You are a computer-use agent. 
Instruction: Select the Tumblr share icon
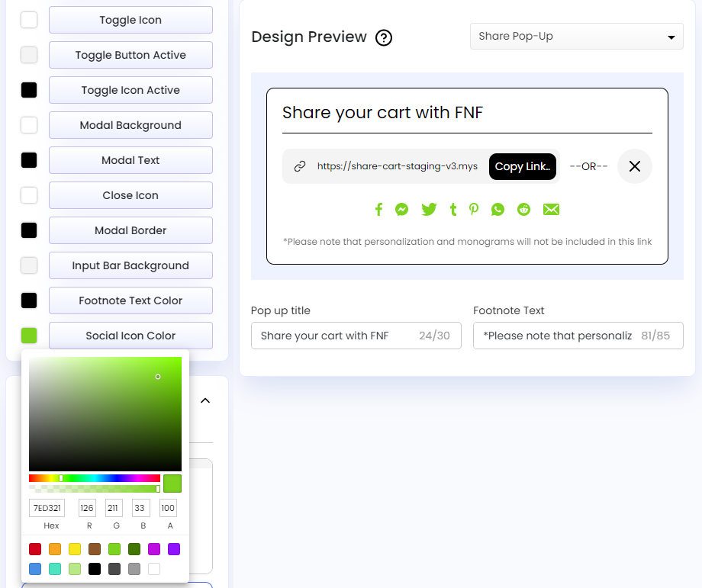pyautogui.click(x=452, y=209)
